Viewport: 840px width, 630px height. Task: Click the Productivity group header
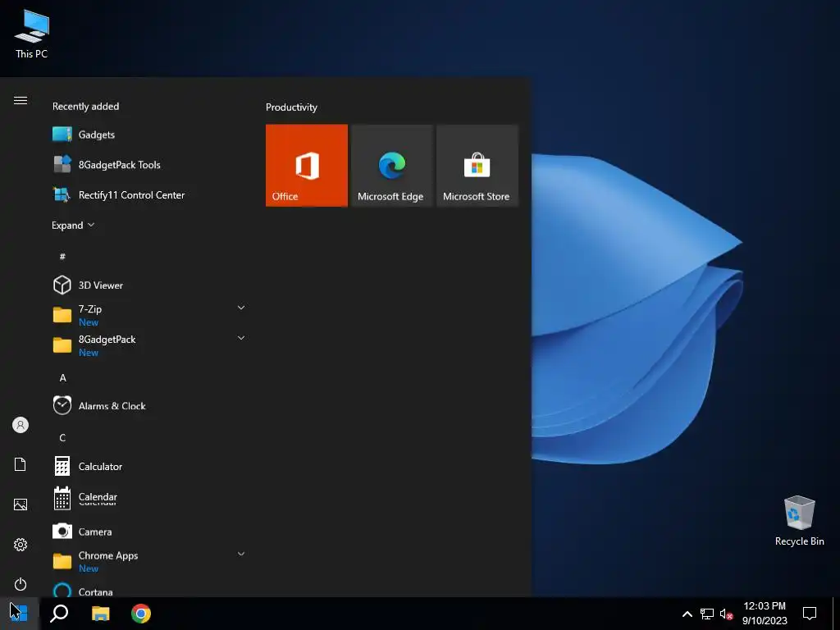point(291,107)
